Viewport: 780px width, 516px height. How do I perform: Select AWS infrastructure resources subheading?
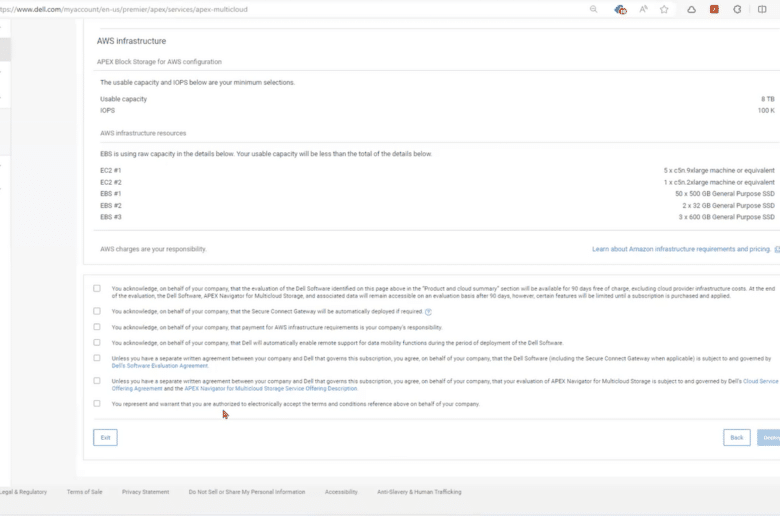[x=143, y=133]
